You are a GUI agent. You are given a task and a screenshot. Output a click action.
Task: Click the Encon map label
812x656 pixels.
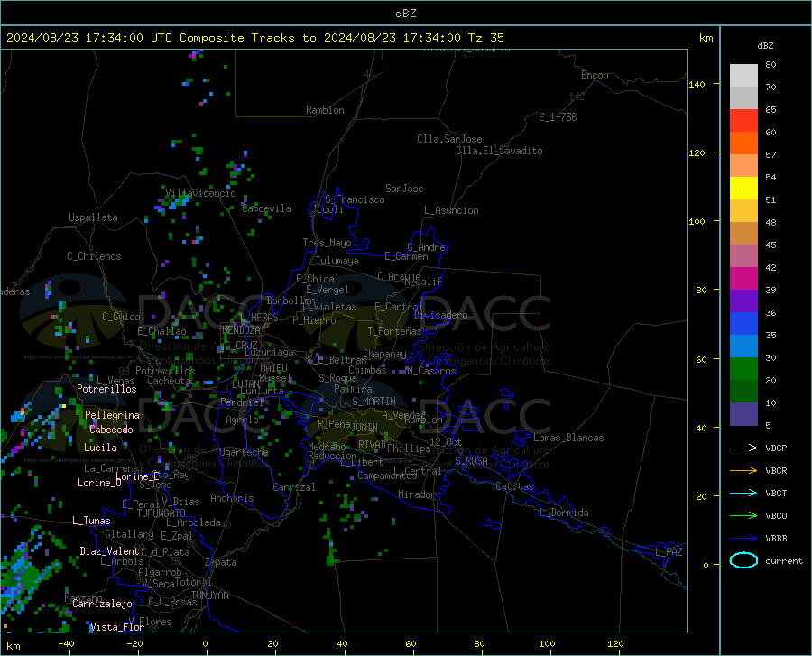pos(595,75)
